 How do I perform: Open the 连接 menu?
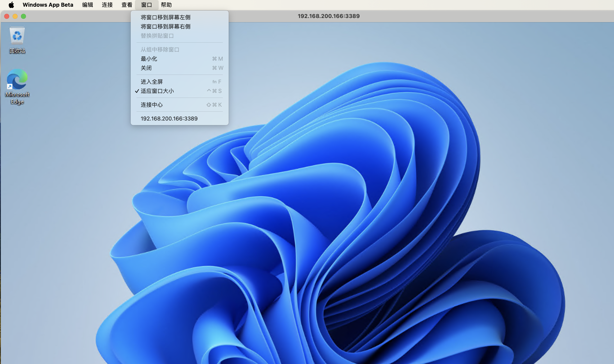[x=107, y=5]
